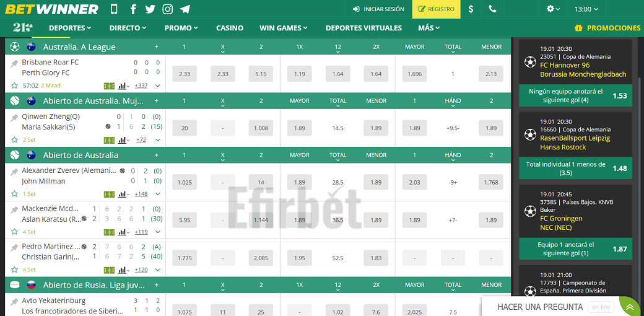Expand Zverev vs Millman match chevron
This screenshot has width=644, height=316.
pyautogui.click(x=158, y=194)
